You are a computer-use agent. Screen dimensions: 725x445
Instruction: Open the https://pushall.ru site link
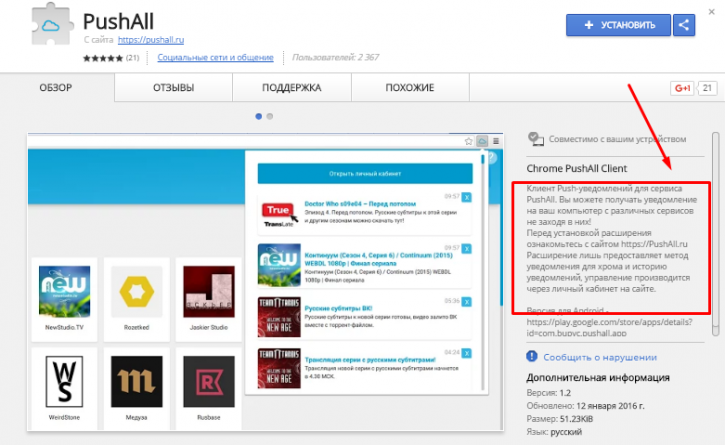151,40
